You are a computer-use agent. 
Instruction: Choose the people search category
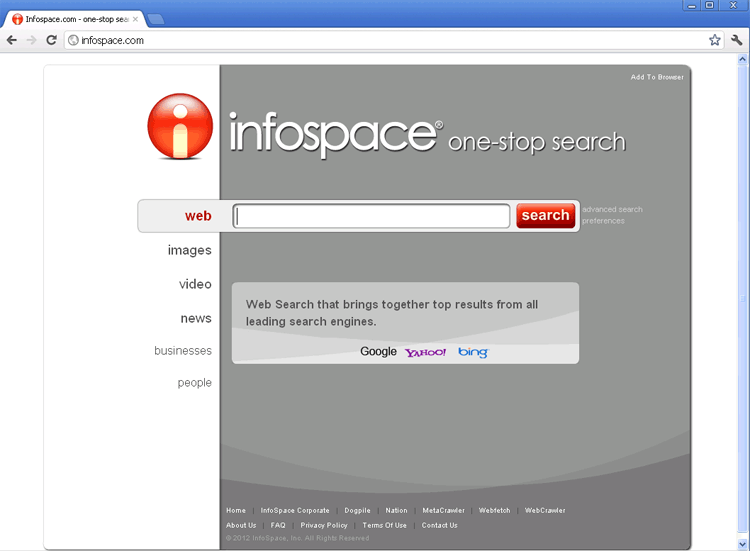[x=195, y=382]
